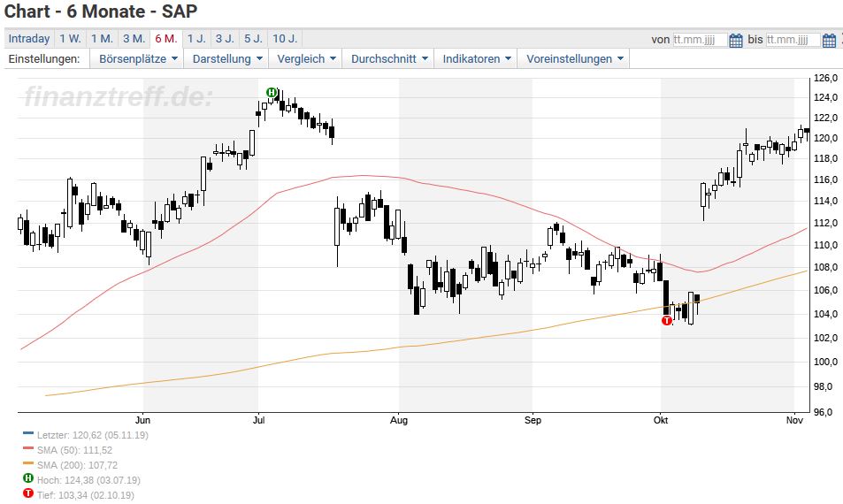Select the 1 W. timeframe tab
Screen dimensions: 843x504
coord(71,39)
